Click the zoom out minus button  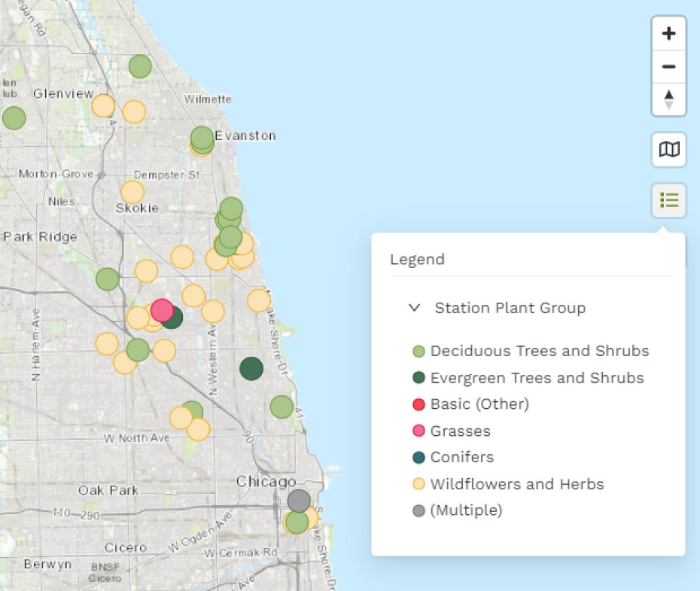[x=668, y=66]
